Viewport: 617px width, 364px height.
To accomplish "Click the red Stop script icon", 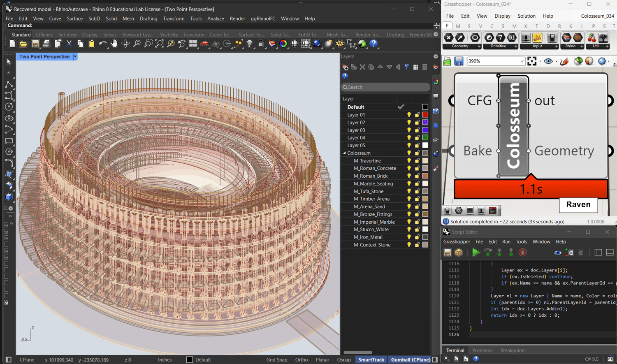I will pyautogui.click(x=522, y=253).
